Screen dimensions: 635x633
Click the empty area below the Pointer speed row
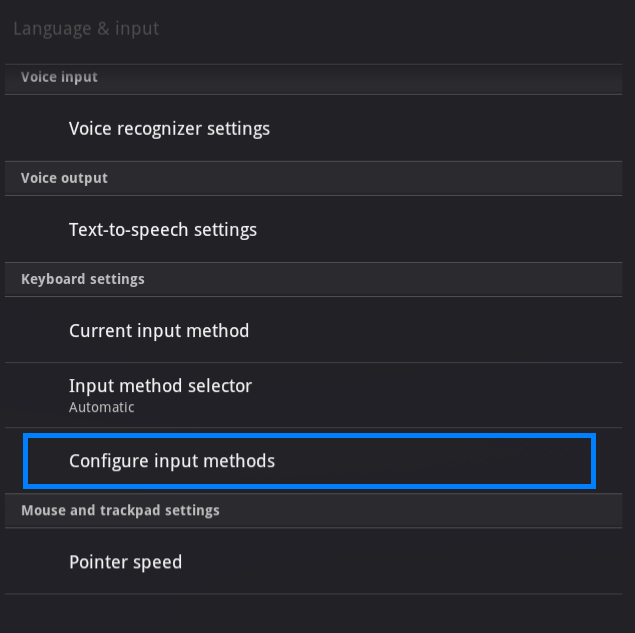tap(317, 613)
